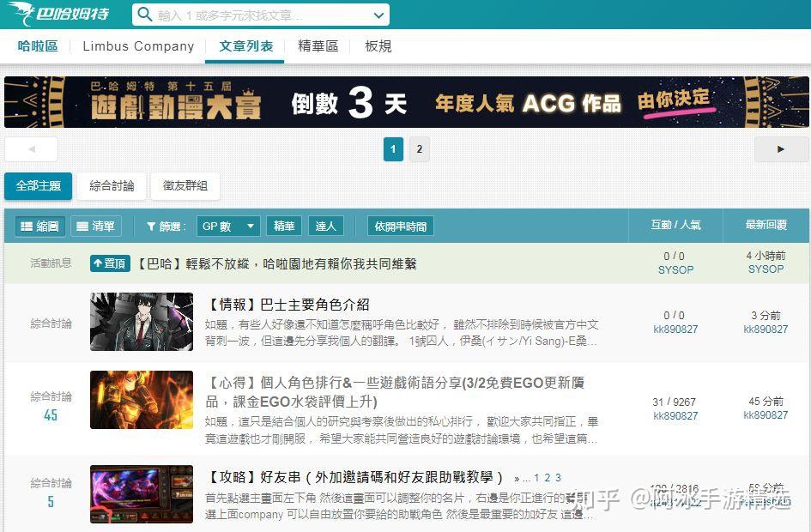Switch to the 精華區 tab
The height and width of the screenshot is (532, 811).
tap(318, 46)
